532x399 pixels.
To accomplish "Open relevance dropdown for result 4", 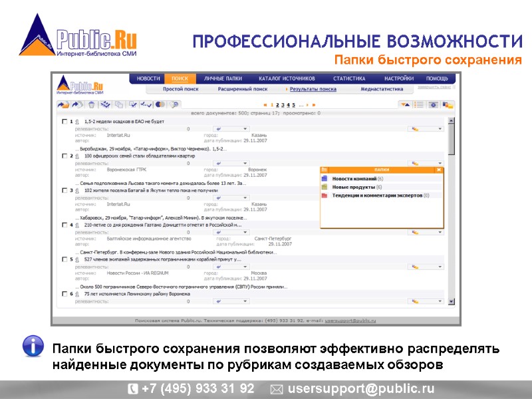I will coord(231,232).
